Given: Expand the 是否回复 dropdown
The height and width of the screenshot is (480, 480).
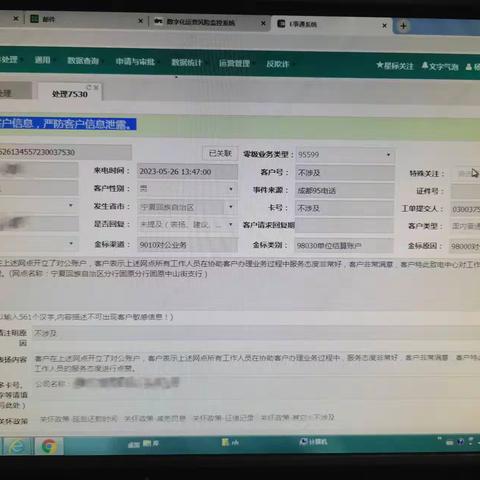Looking at the screenshot, I should (x=231, y=224).
